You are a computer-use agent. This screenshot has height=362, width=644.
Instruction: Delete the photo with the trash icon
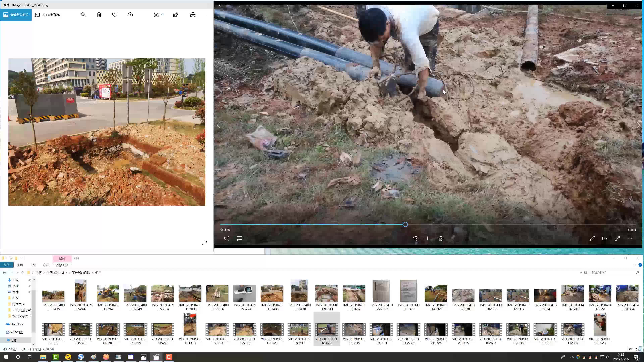pos(99,15)
